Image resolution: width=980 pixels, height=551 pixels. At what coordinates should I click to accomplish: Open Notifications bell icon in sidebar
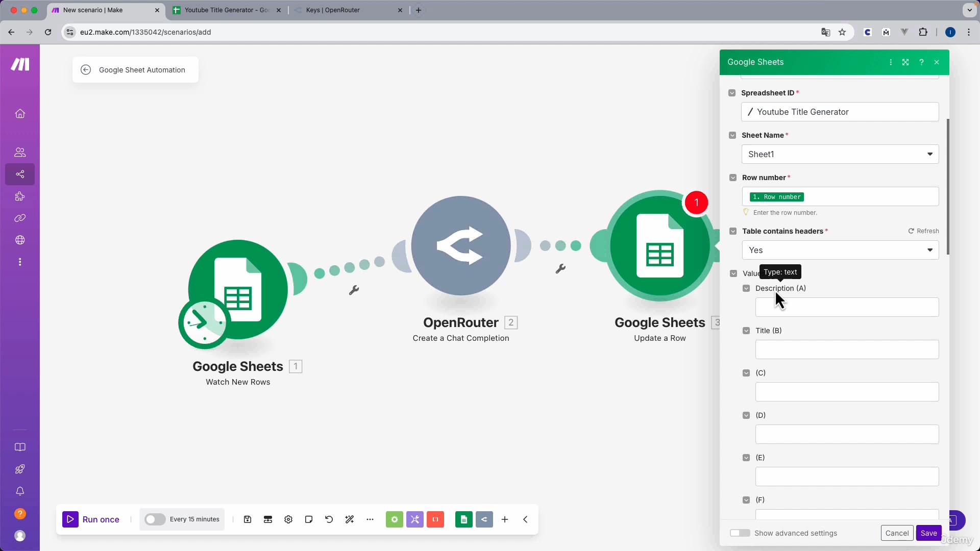20,491
